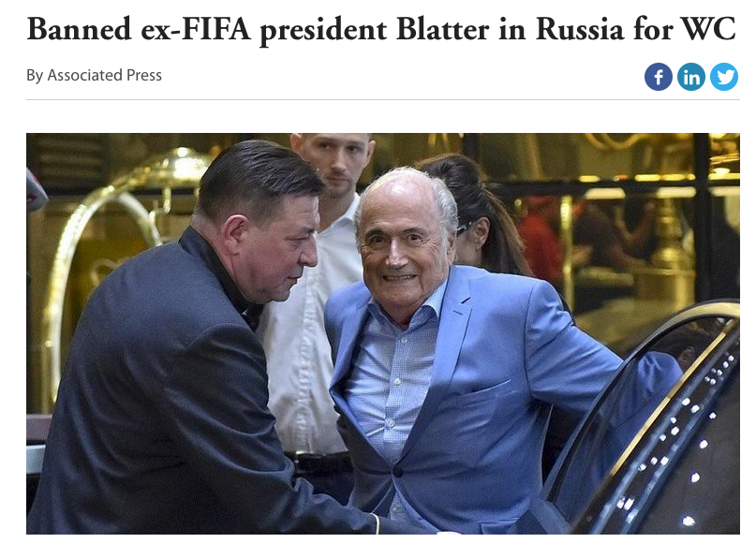756x543 pixels.
Task: Click the word Banned in headline
Action: (79, 29)
